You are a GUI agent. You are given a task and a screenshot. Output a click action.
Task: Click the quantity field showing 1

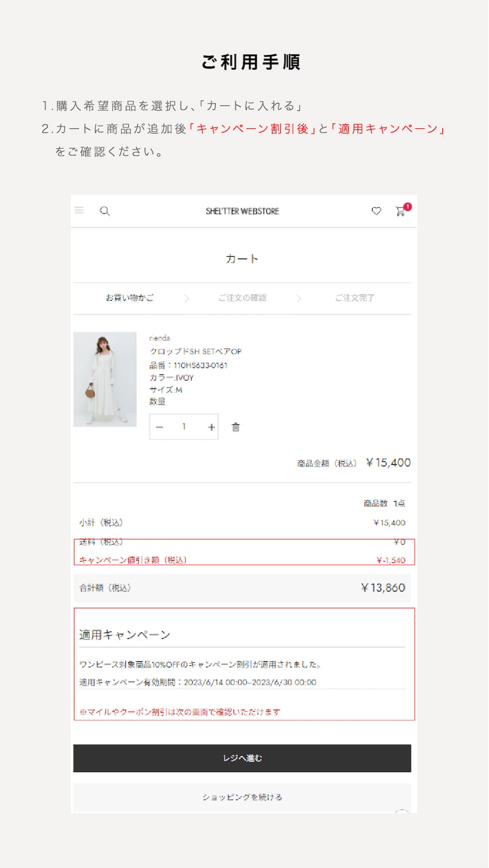(184, 427)
